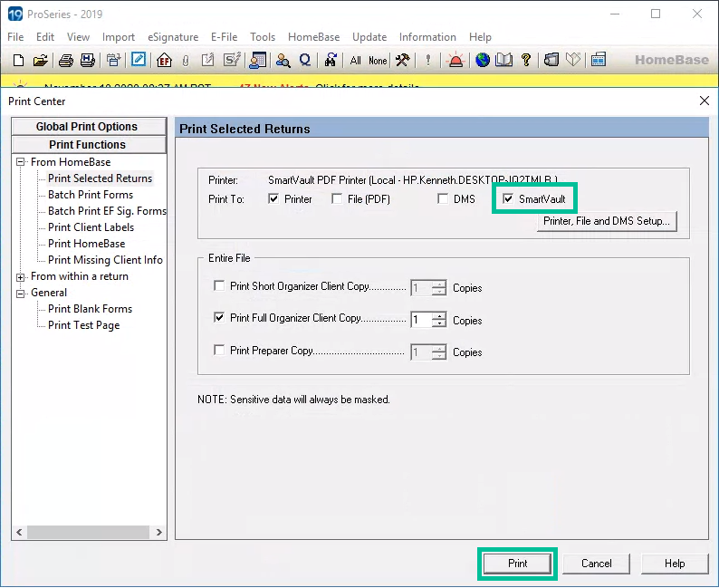Open the Update menu
Screen dimensions: 719x588
point(369,36)
